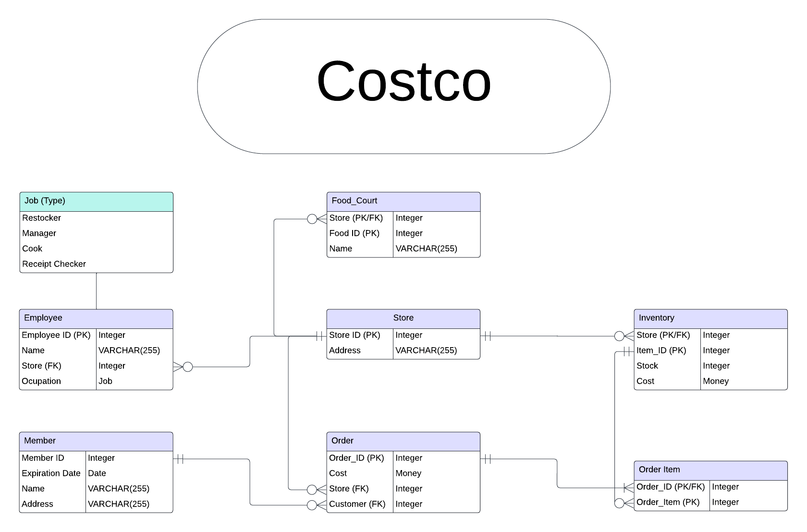Select the Costco title text

403,82
